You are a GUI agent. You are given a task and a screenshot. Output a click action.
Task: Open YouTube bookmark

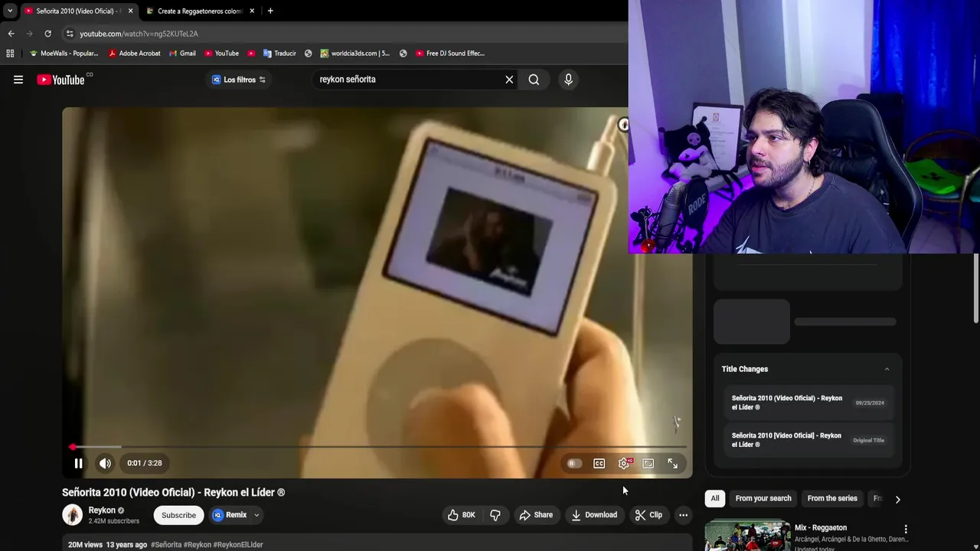coord(221,54)
